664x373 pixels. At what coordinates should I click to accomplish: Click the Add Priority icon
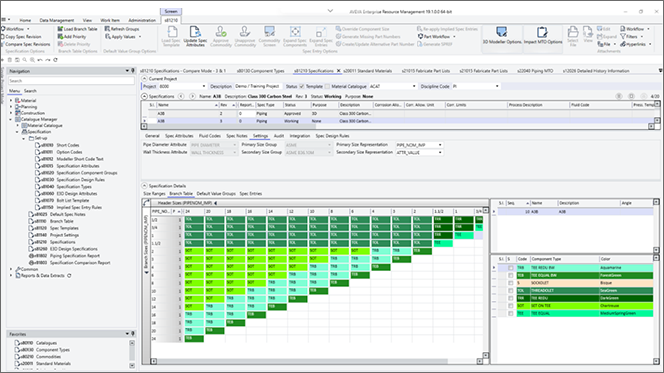[60, 36]
